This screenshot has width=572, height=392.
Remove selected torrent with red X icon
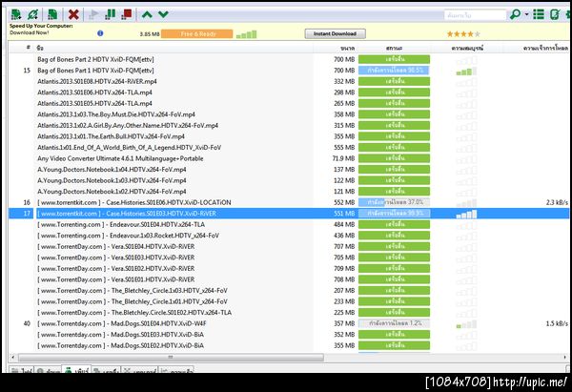[73, 14]
